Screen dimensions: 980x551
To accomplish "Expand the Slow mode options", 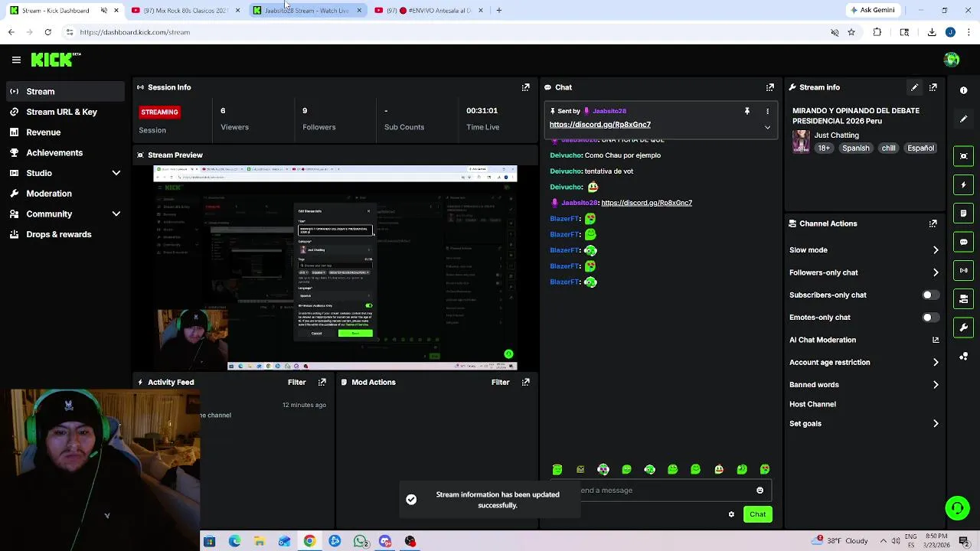I will 936,250.
